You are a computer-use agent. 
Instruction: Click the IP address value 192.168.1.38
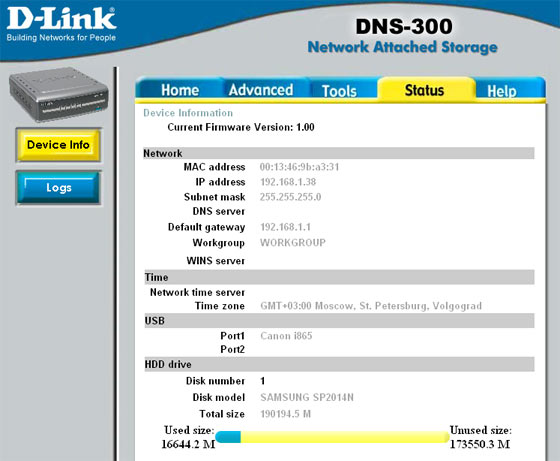pos(288,182)
